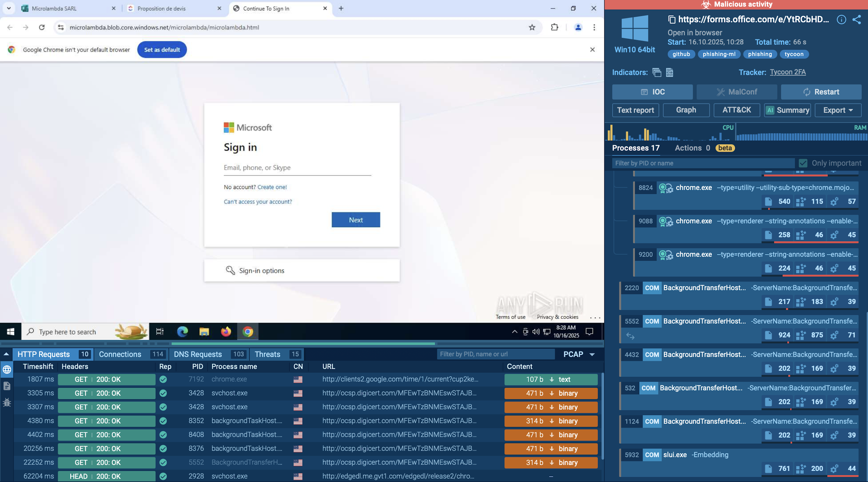Open the AI Summary button

pyautogui.click(x=787, y=110)
